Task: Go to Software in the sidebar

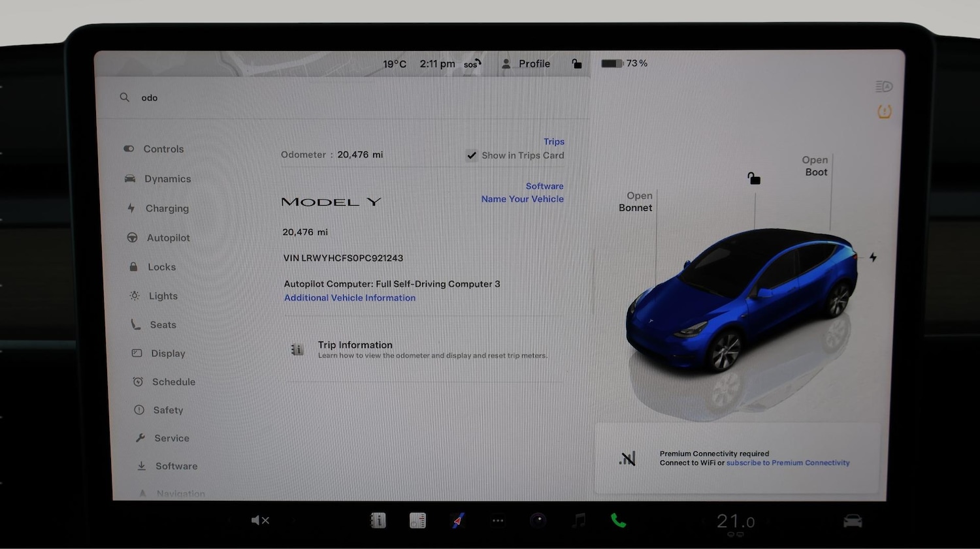Action: coord(176,466)
